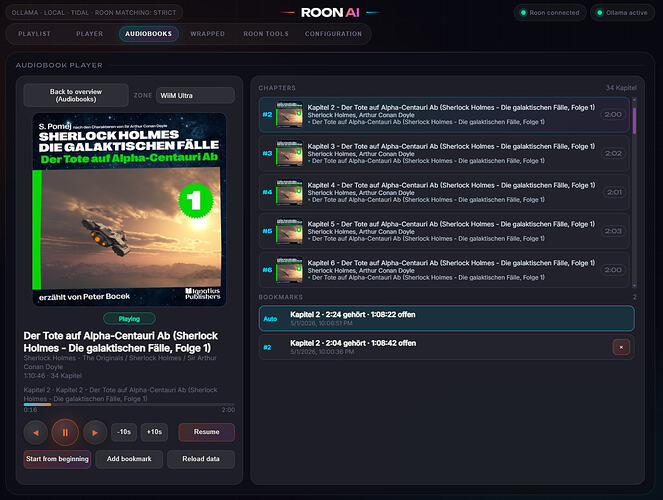Screen dimensions: 663x500
Task: Open the Wrapped tab
Action: (207, 34)
